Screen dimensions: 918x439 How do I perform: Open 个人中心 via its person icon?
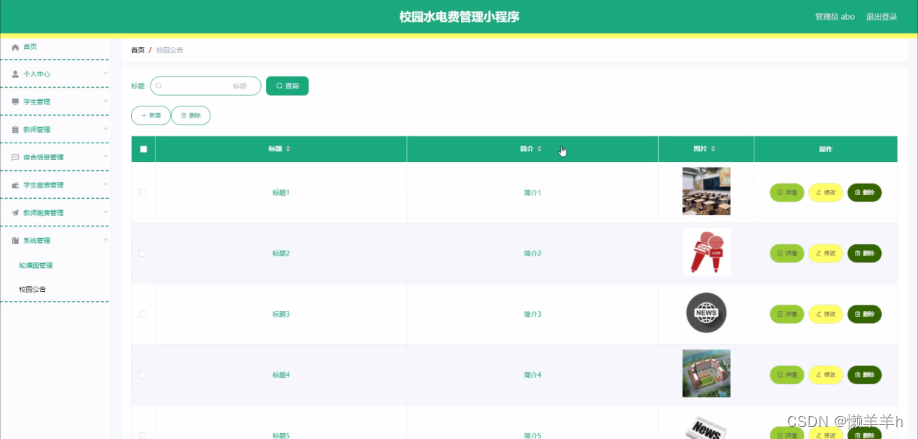point(15,74)
